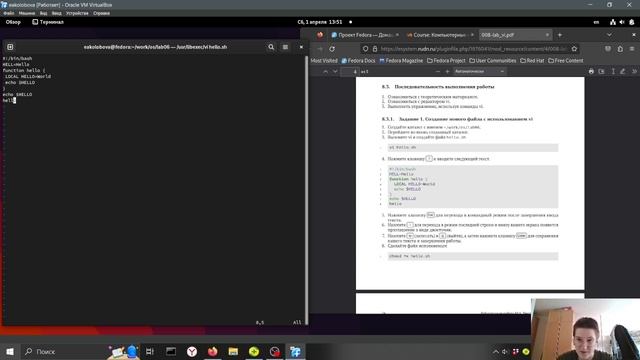Close the 008-lab_vi.pdf tab

click(x=547, y=35)
